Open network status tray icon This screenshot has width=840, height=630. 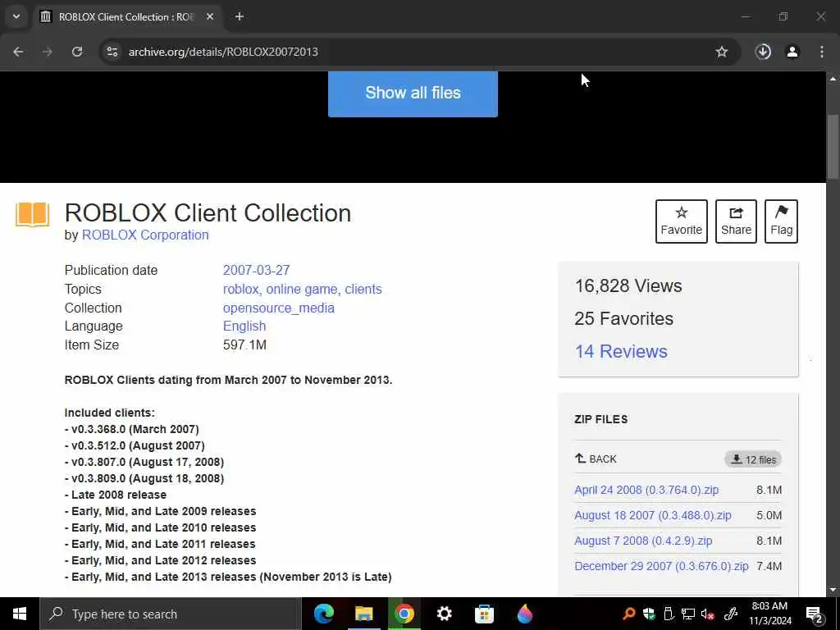(688, 614)
